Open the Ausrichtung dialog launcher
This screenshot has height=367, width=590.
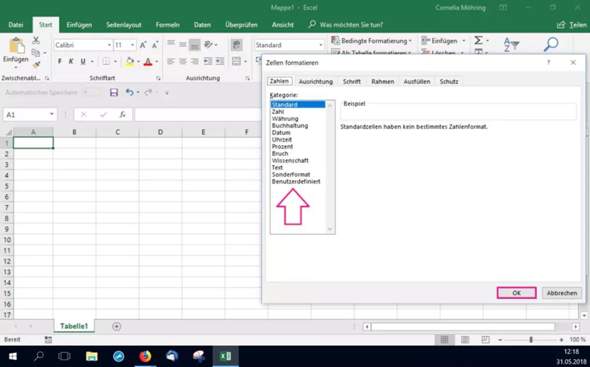[247, 78]
